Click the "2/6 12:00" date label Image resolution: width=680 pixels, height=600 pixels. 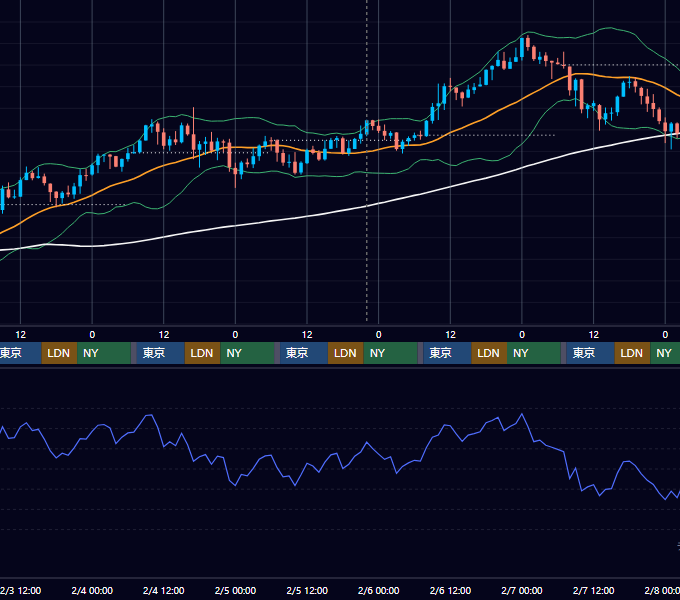450,590
